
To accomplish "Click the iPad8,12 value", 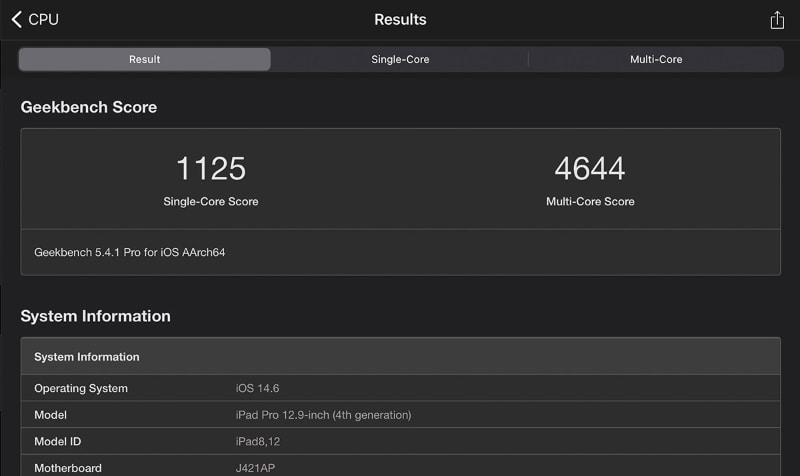I will point(258,441).
